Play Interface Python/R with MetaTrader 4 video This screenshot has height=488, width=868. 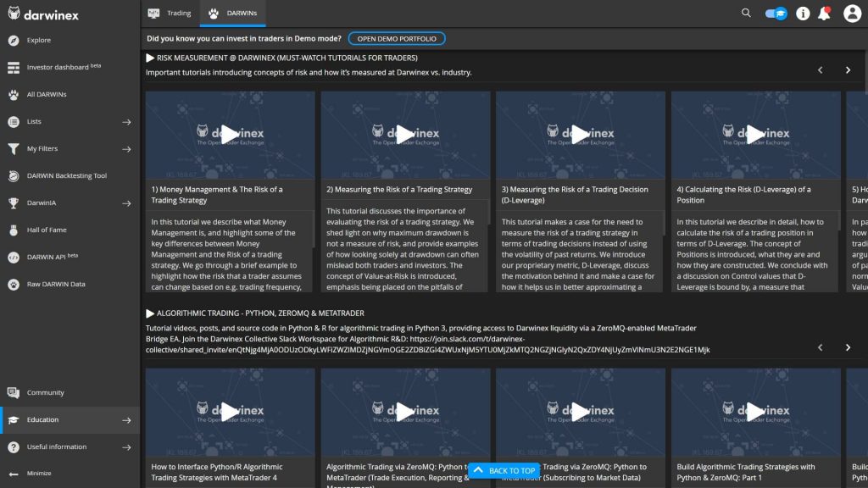point(230,412)
